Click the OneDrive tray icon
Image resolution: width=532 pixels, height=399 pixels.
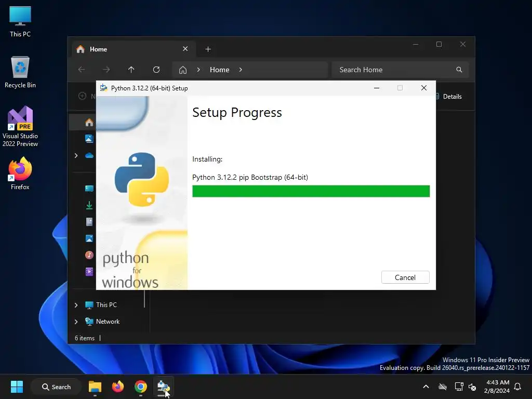pyautogui.click(x=443, y=387)
